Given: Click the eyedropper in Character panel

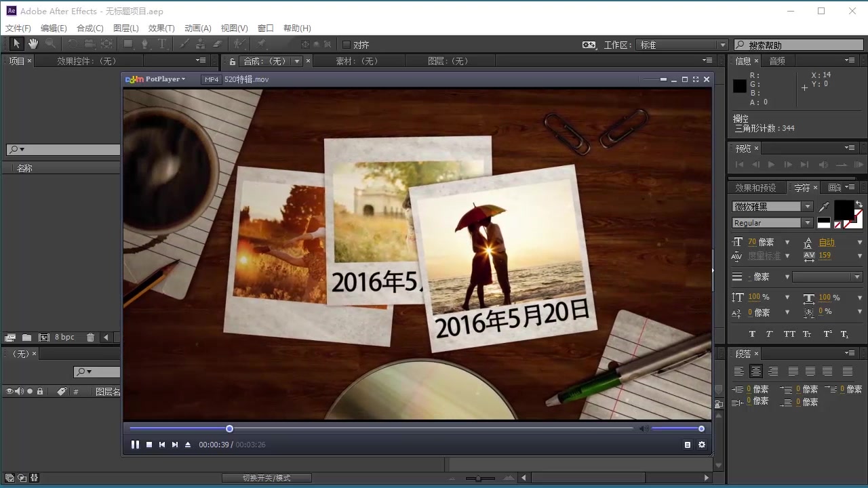Looking at the screenshot, I should (x=825, y=207).
